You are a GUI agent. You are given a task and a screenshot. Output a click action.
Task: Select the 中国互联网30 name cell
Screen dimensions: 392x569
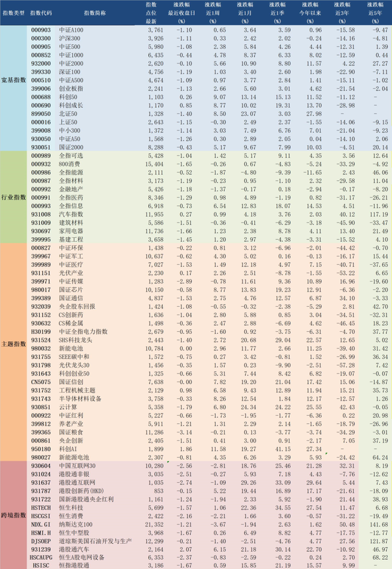tap(77, 465)
